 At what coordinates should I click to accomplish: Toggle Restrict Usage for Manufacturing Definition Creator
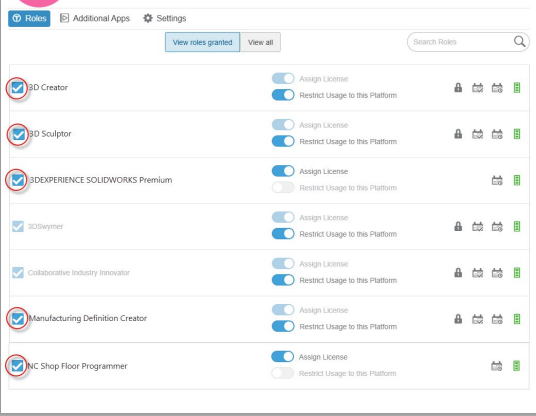click(x=283, y=326)
